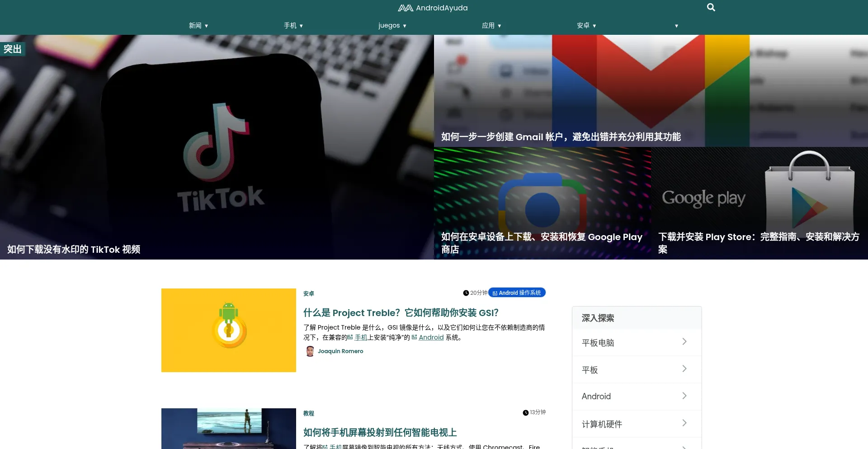
Task: Open the 新闻 menu
Action: pos(195,25)
